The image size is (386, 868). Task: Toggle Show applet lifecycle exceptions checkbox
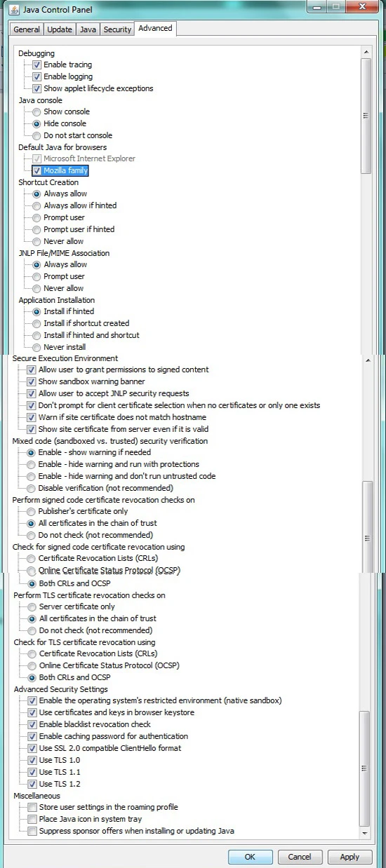tap(37, 88)
